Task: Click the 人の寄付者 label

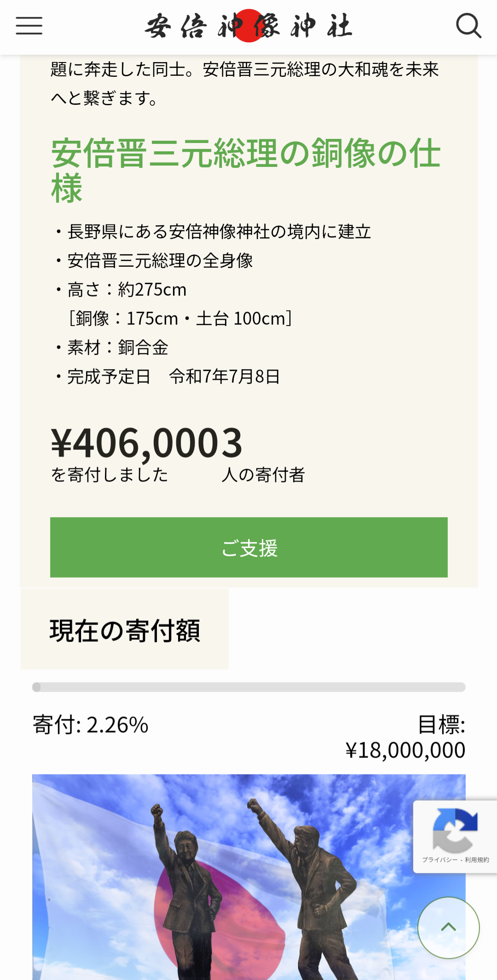Action: coord(263,475)
